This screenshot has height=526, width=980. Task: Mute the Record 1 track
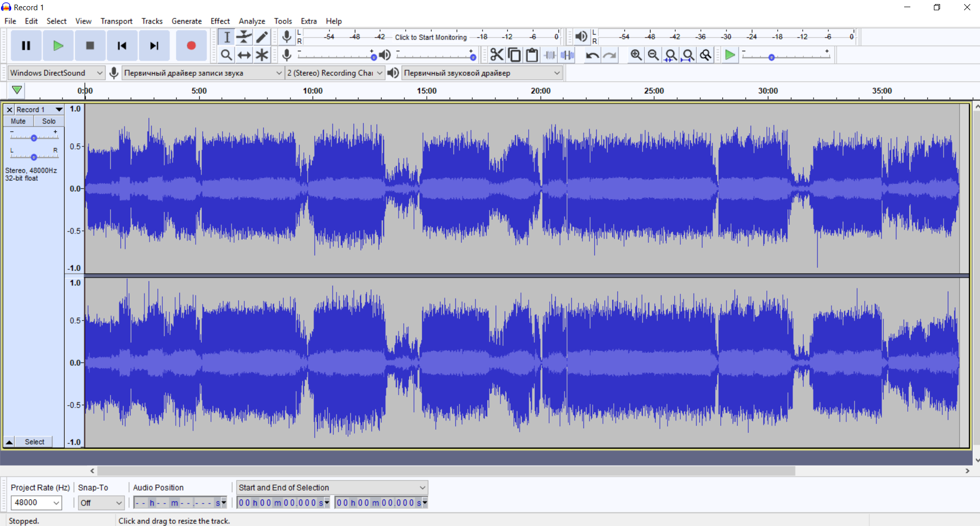[x=18, y=121]
